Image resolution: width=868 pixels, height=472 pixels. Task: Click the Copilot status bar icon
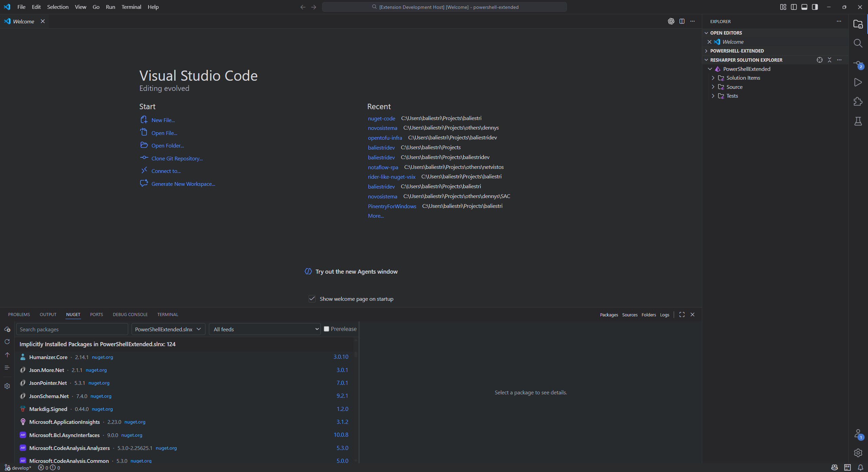click(834, 468)
